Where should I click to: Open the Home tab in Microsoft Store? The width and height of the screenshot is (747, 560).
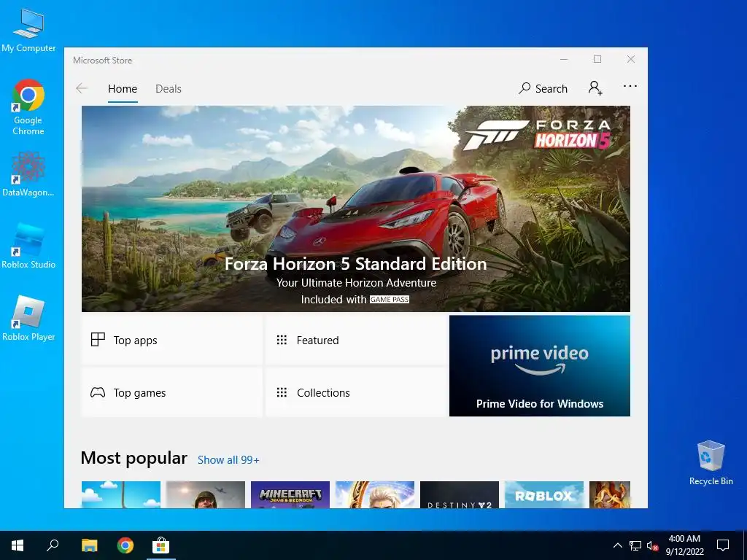coord(123,89)
